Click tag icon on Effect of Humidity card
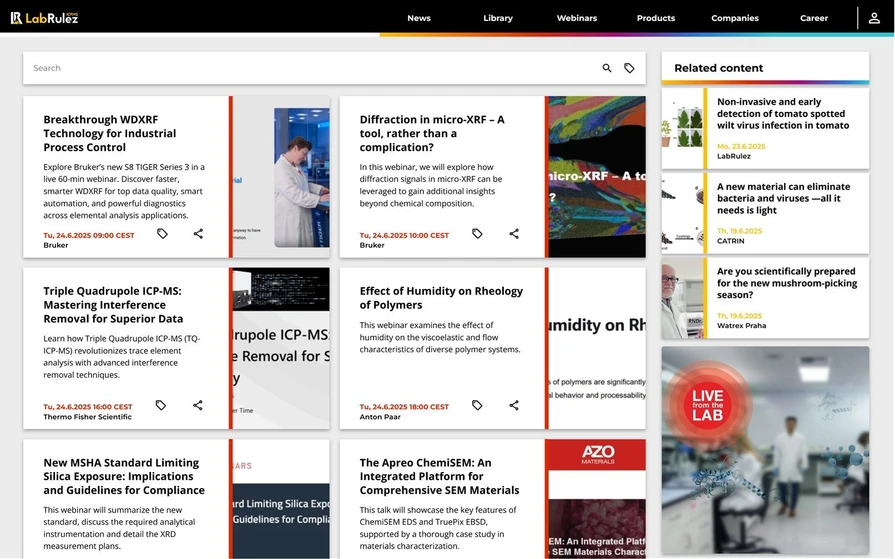The image size is (895, 559). click(x=477, y=405)
